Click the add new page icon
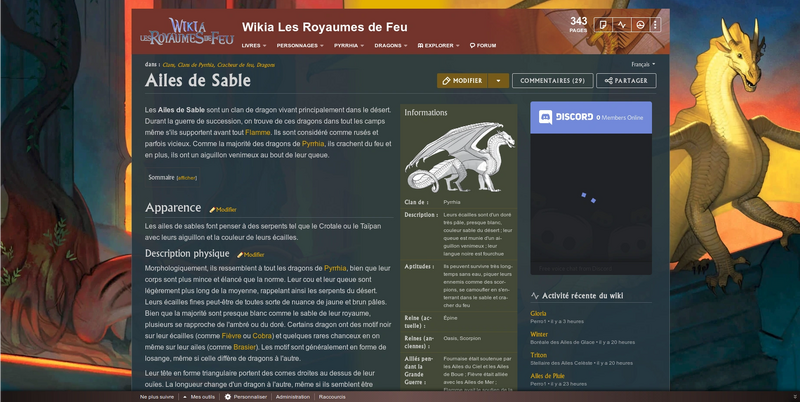This screenshot has height=402, width=800. pyautogui.click(x=603, y=24)
